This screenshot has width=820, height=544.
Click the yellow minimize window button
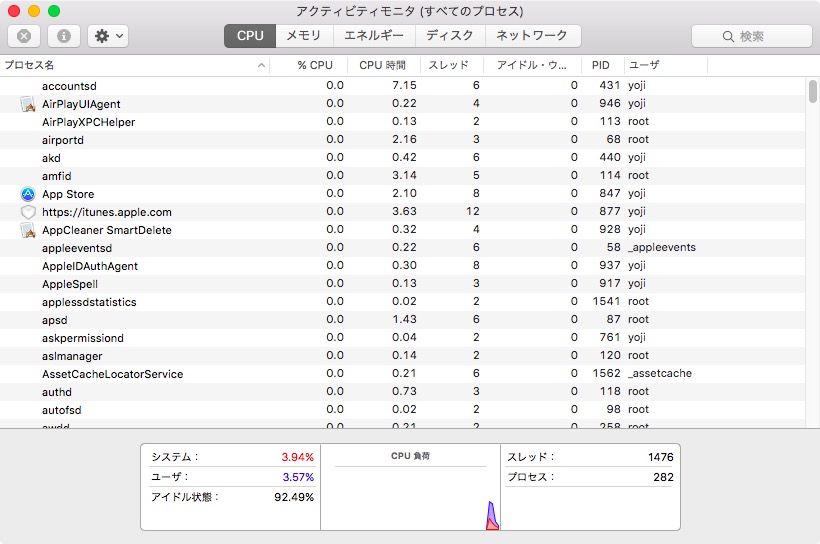coord(34,11)
